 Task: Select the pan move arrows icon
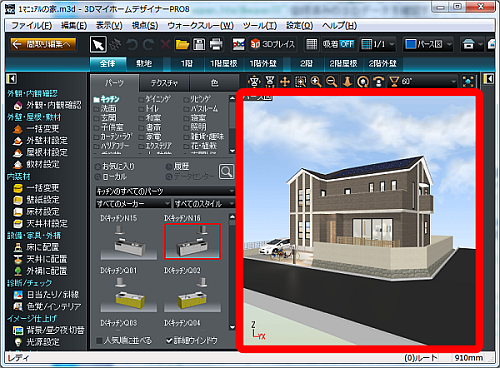[x=285, y=81]
